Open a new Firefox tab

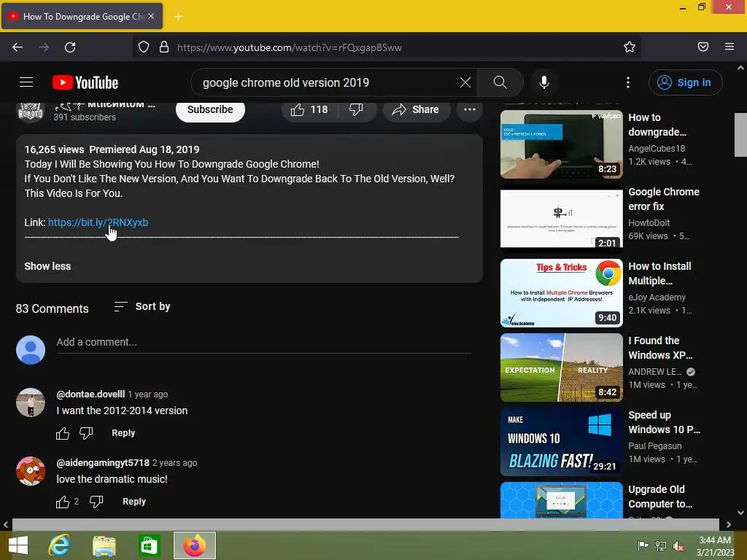pyautogui.click(x=178, y=17)
